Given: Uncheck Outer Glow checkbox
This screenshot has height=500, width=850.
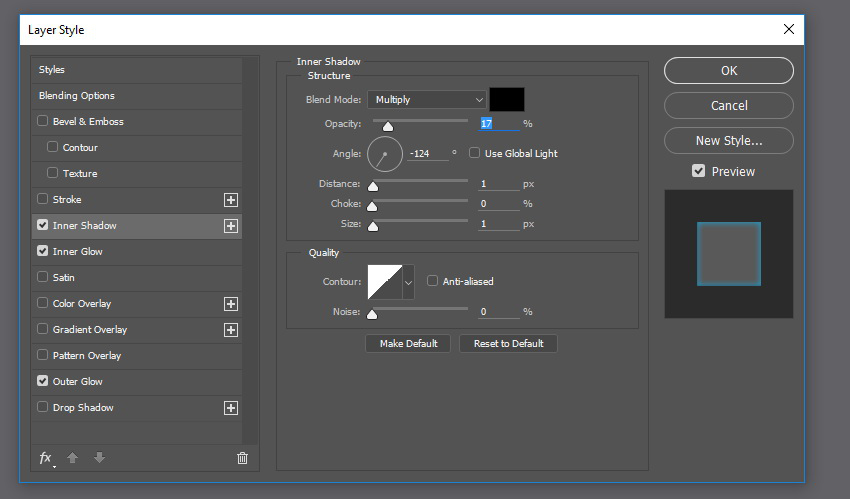Looking at the screenshot, I should tap(42, 381).
